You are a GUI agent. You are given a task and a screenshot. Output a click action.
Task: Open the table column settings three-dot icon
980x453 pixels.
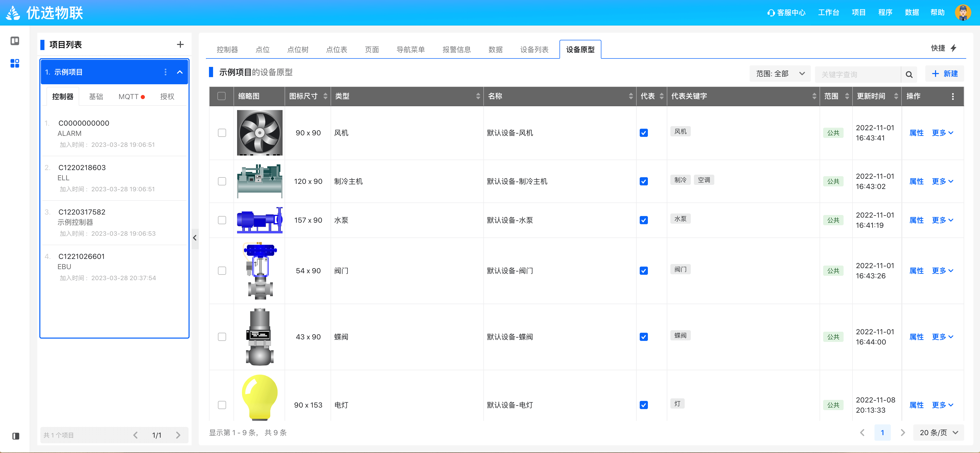[953, 96]
